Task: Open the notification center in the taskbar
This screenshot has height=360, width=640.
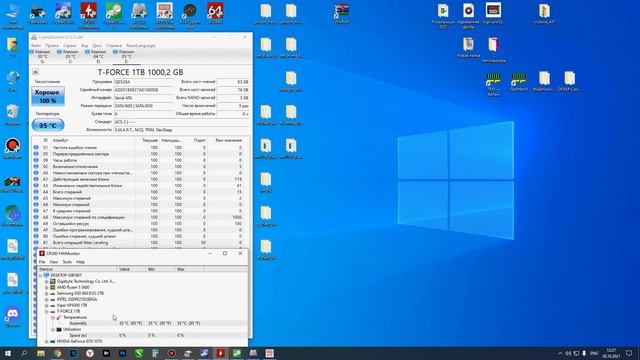Action: (629, 353)
